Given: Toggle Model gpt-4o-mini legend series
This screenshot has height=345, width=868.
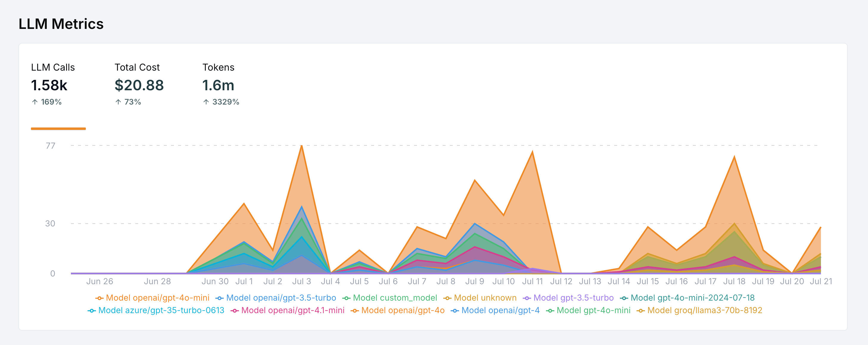Looking at the screenshot, I should [x=588, y=310].
